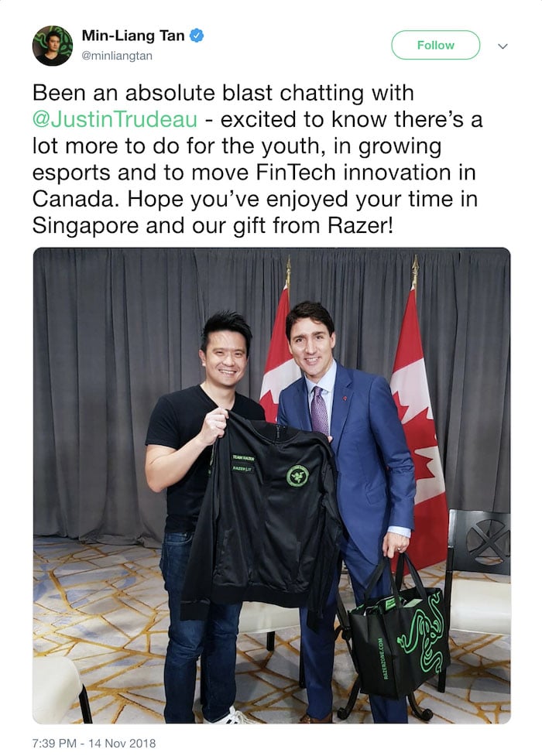
Task: Follow Min-Liang Tan's account
Action: pos(435,45)
